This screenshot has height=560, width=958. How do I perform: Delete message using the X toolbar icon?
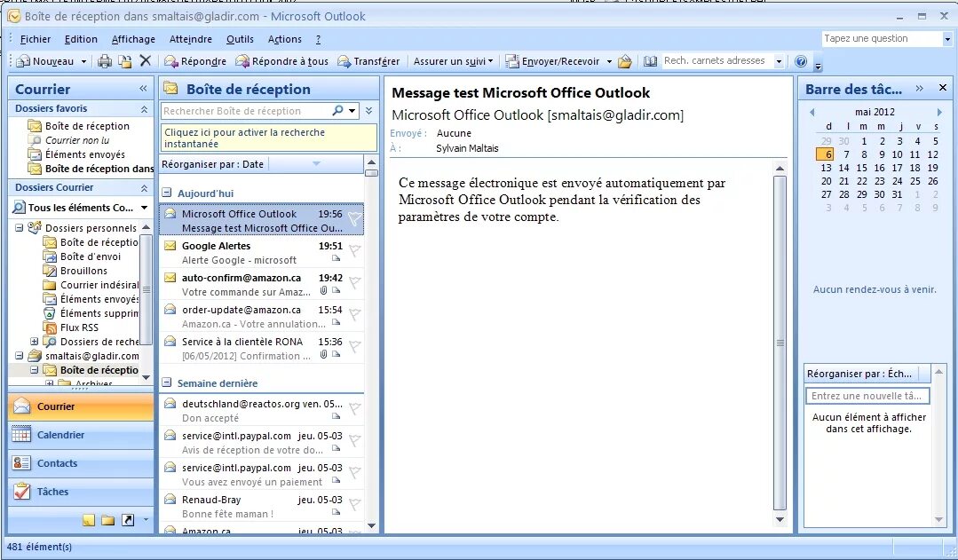tap(145, 60)
